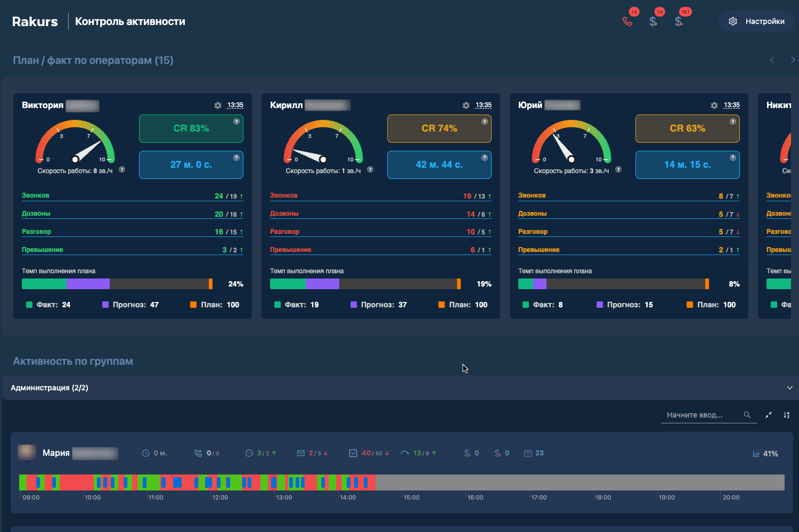Screen dimensions: 799x532
Task: Show help for the CR 83% tile
Action: pyautogui.click(x=237, y=121)
